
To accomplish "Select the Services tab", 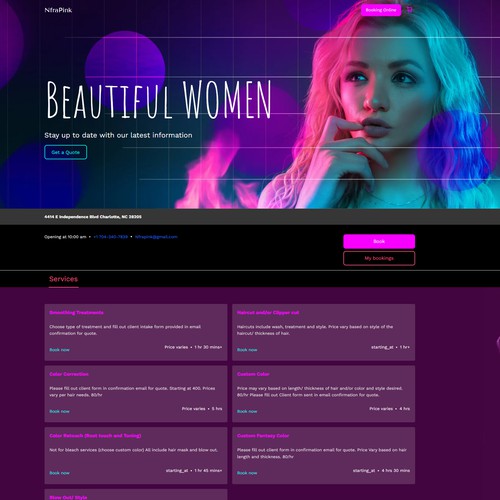I will (63, 279).
